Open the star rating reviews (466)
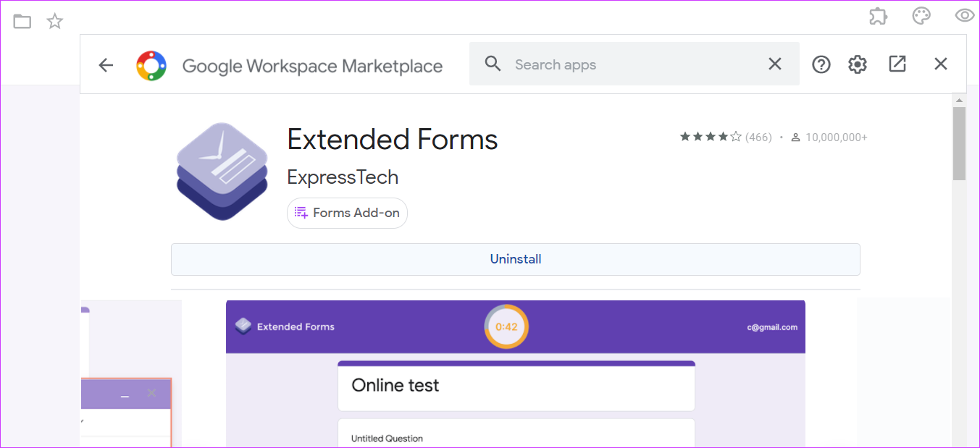Screen dimensions: 980x448 point(726,137)
